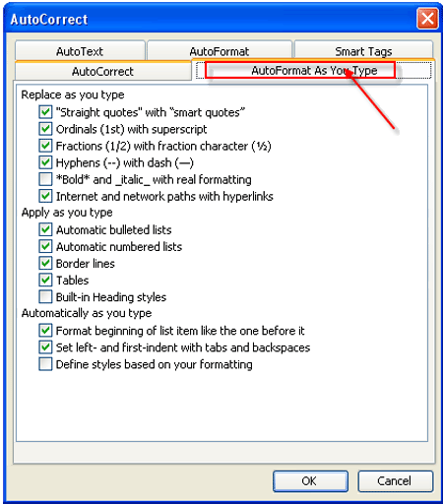Disable Fractions with fraction character option

(x=45, y=146)
